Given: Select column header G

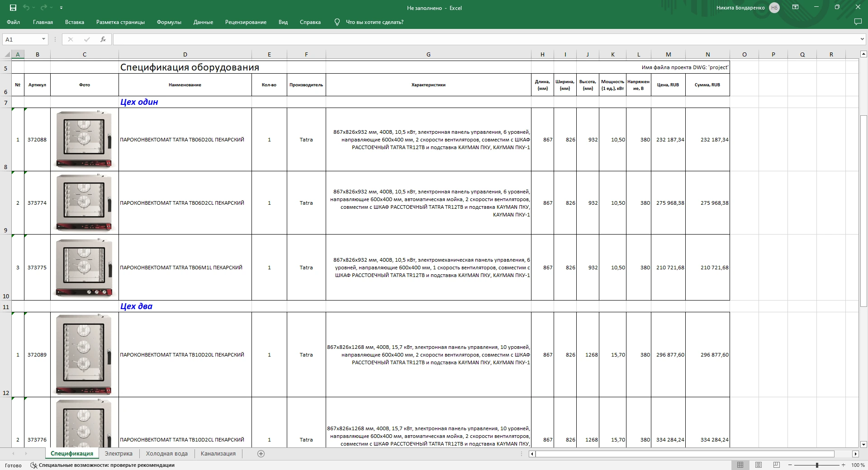Looking at the screenshot, I should [x=428, y=54].
